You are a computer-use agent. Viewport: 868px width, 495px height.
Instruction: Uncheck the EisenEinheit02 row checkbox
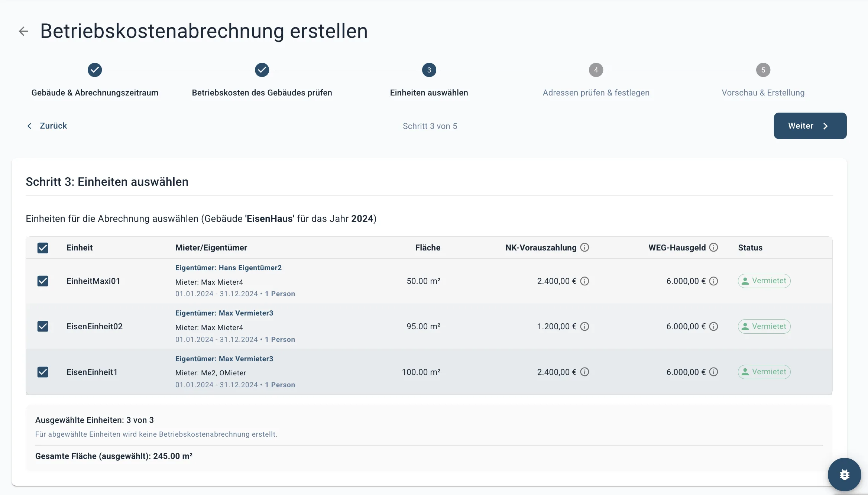point(43,326)
